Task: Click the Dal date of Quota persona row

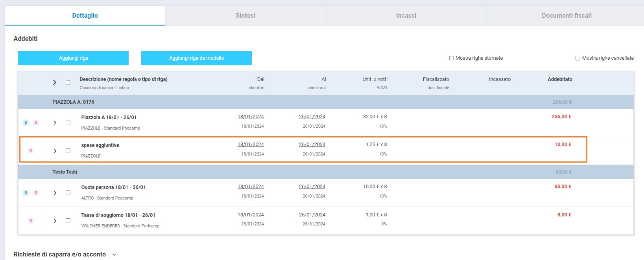Action: [x=251, y=187]
